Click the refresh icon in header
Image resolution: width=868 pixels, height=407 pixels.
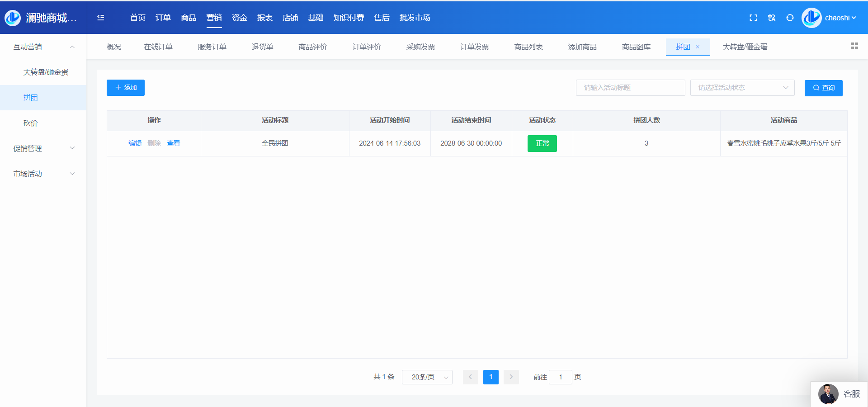[790, 18]
